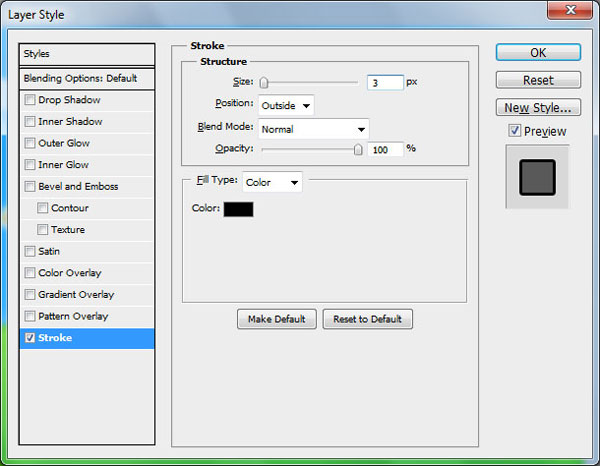Toggle the Satin checkbox
The width and height of the screenshot is (600, 466).
(29, 251)
